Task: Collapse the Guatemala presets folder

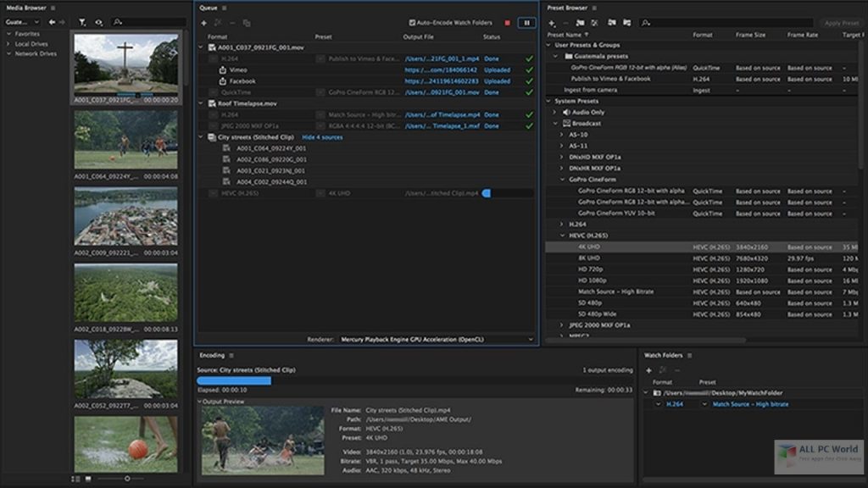Action: point(556,56)
